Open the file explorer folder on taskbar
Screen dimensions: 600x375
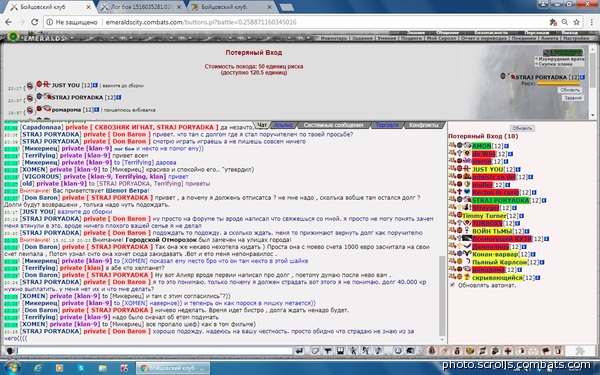tap(103, 368)
